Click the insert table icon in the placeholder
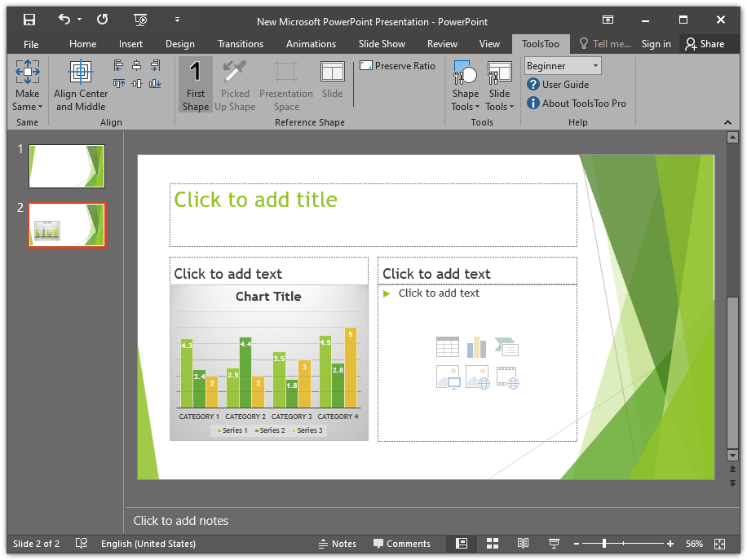Image resolution: width=747 pixels, height=560 pixels. [448, 347]
